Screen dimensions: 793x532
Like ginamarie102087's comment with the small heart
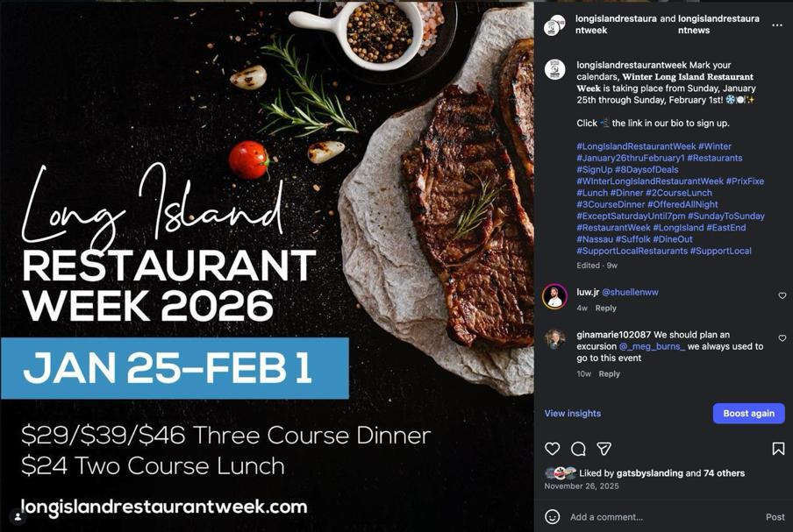(x=782, y=338)
